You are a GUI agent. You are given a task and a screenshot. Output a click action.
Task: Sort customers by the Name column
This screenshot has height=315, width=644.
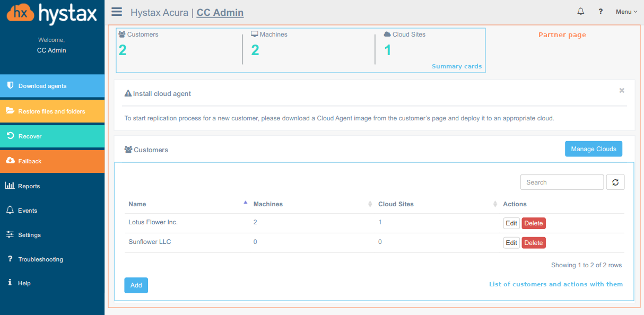[188, 204]
